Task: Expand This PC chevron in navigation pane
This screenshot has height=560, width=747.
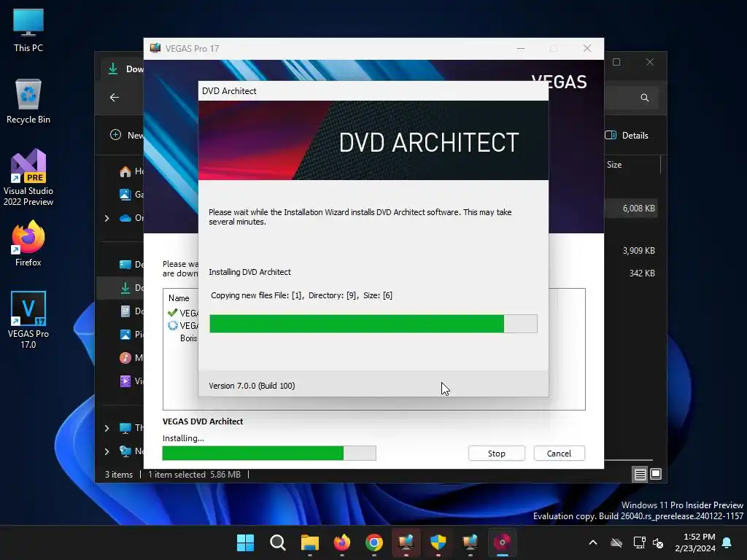Action: click(107, 428)
